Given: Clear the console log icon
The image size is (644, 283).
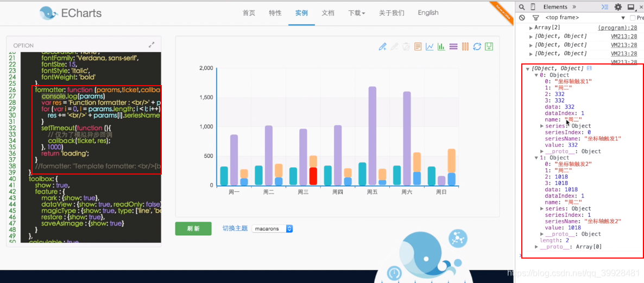Looking at the screenshot, I should pyautogui.click(x=522, y=18).
